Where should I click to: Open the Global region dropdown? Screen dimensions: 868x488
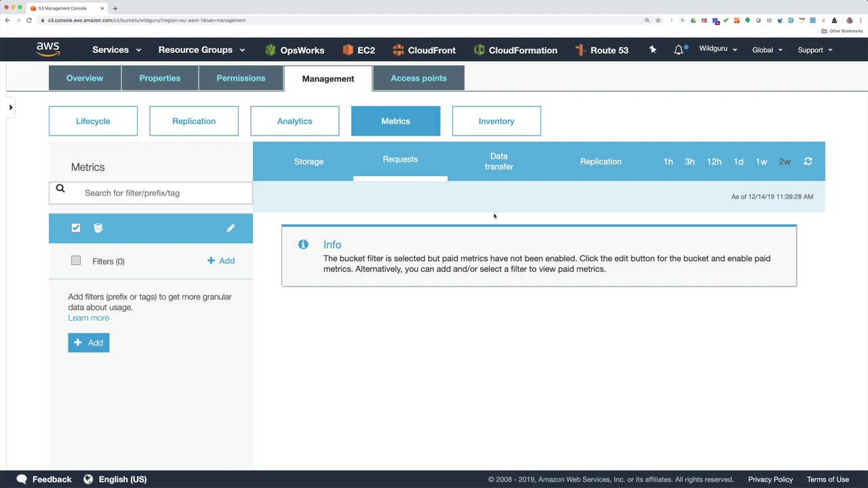(x=767, y=49)
